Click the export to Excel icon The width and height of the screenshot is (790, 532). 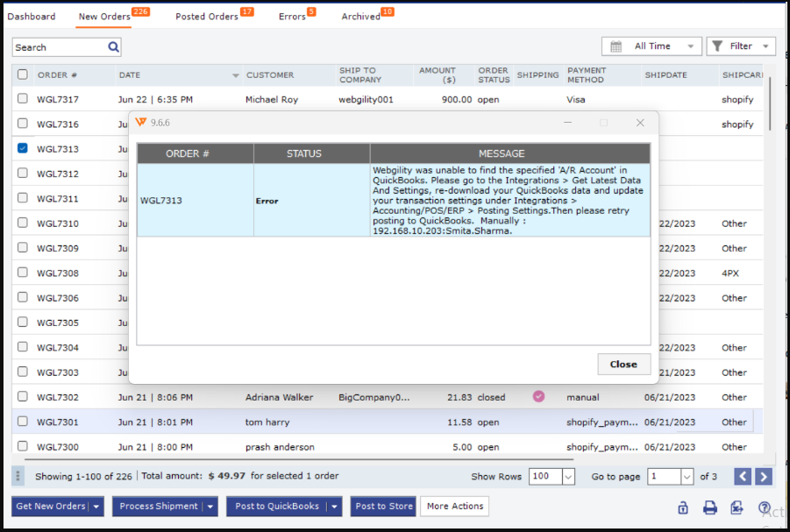click(x=737, y=507)
